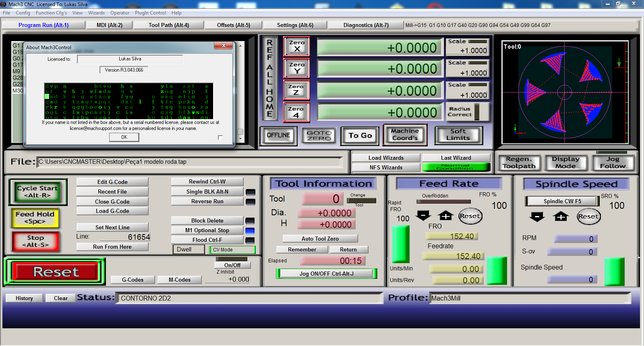644x346 pixels.
Task: Click the Units/Min feed rate readout
Action: [x=455, y=269]
